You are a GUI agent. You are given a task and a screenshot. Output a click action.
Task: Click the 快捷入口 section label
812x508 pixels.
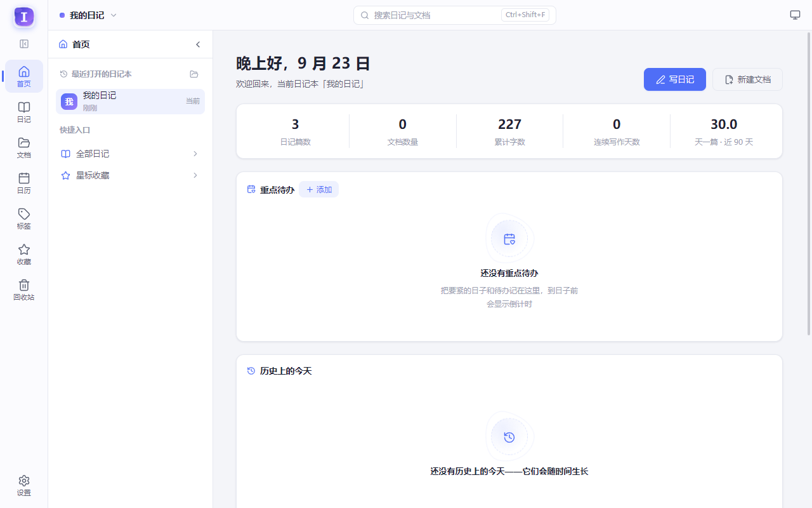pos(75,130)
